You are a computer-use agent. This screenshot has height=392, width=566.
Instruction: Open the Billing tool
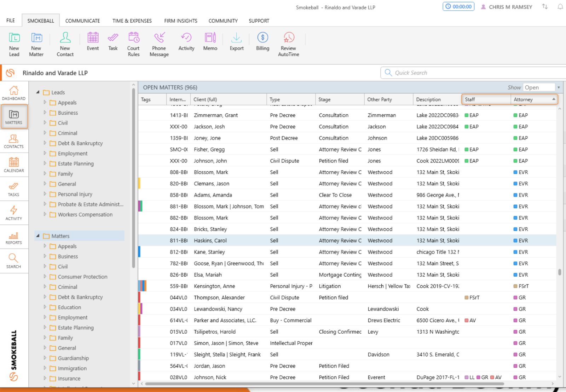262,41
